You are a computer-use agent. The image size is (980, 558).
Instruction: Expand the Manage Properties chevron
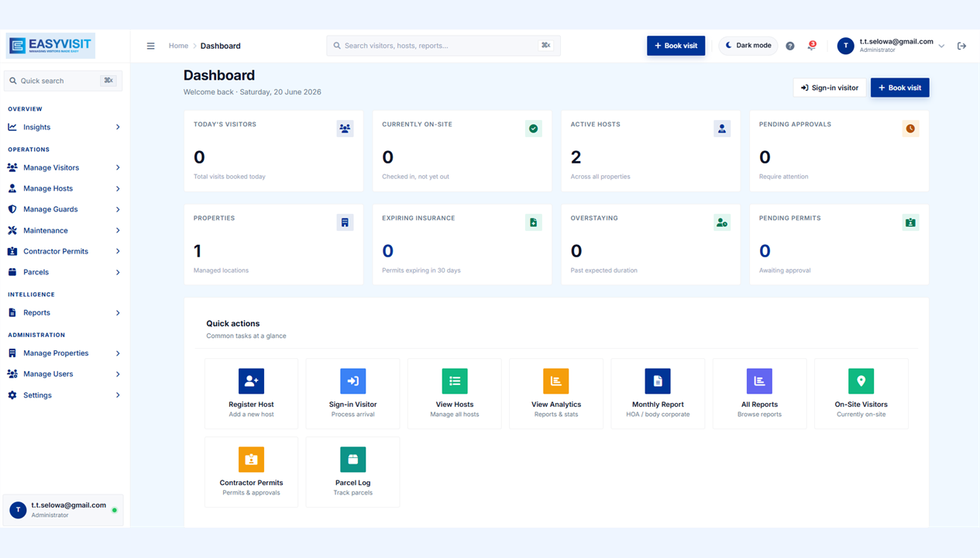click(118, 353)
